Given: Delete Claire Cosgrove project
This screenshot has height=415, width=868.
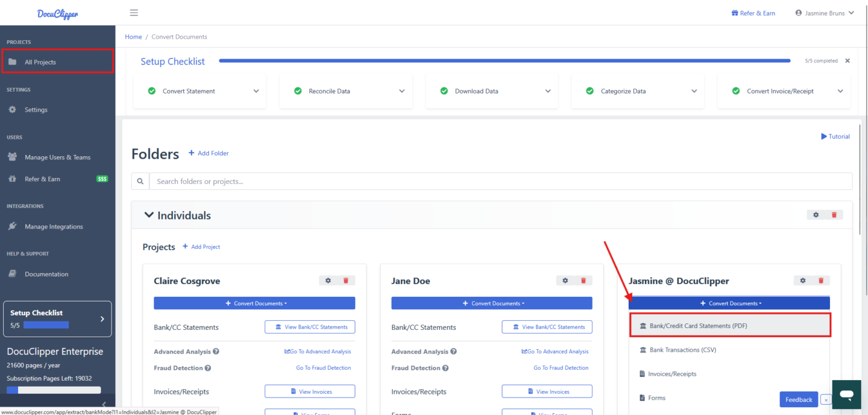Looking at the screenshot, I should coord(346,280).
